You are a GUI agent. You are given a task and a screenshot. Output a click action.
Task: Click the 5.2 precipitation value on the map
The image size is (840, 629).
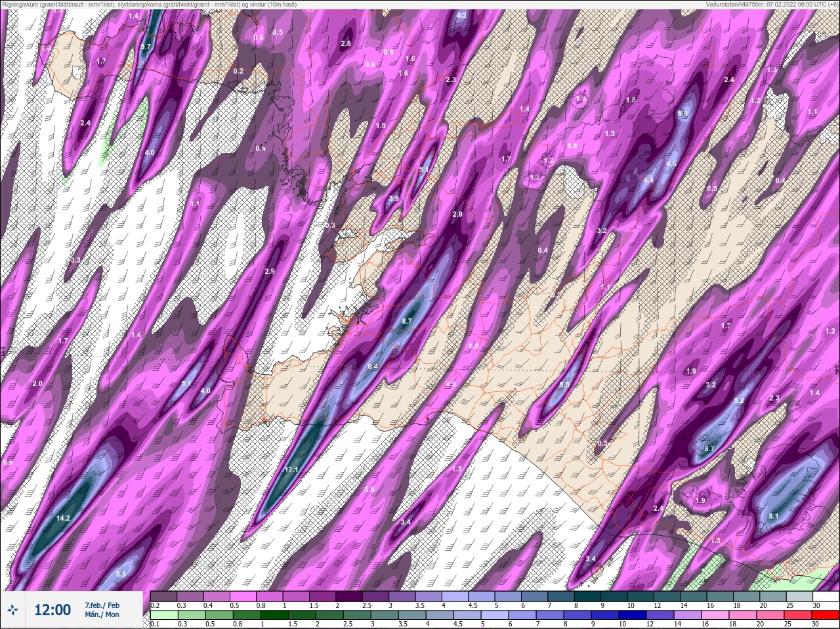click(x=739, y=401)
